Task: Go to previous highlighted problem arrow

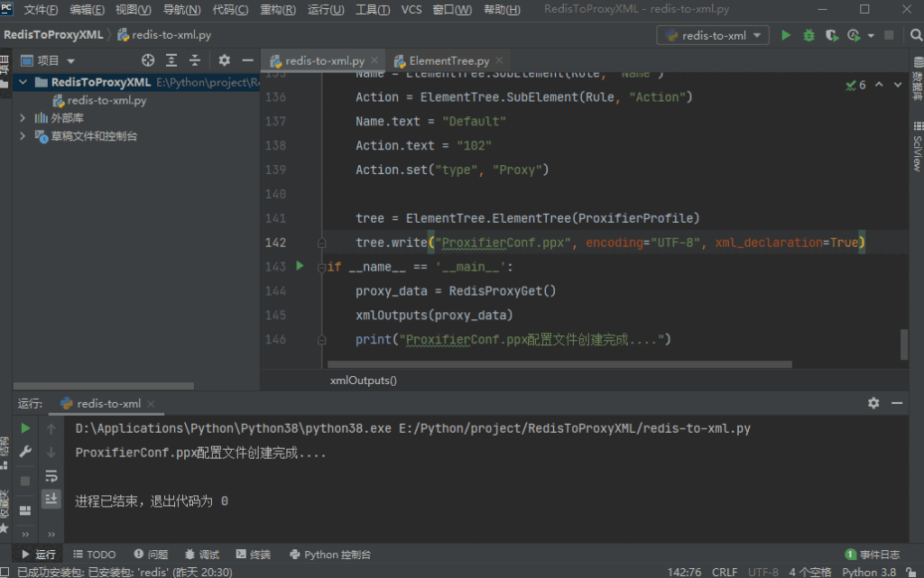Action: (x=879, y=85)
